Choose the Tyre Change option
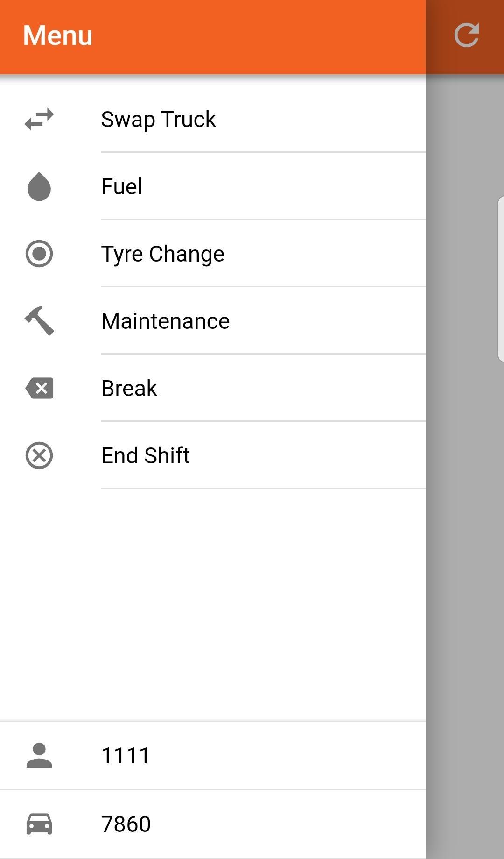The width and height of the screenshot is (504, 859). (163, 254)
